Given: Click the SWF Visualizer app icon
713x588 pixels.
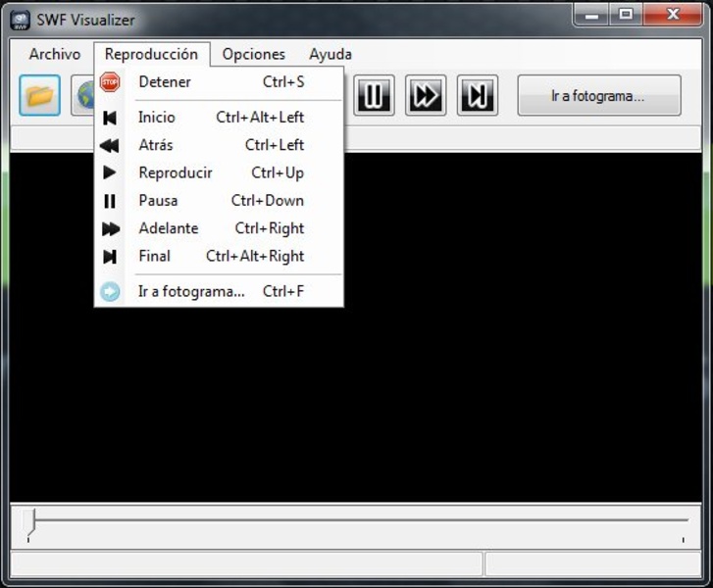Looking at the screenshot, I should click(20, 20).
